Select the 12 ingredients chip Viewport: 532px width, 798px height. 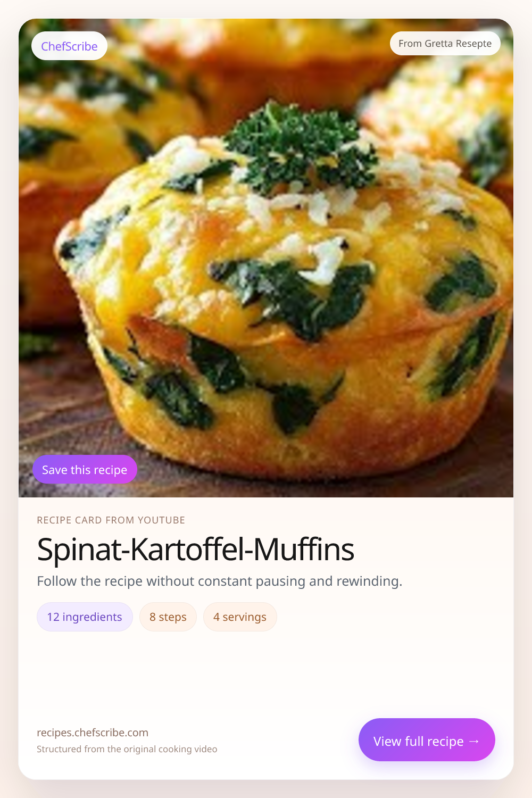click(85, 617)
